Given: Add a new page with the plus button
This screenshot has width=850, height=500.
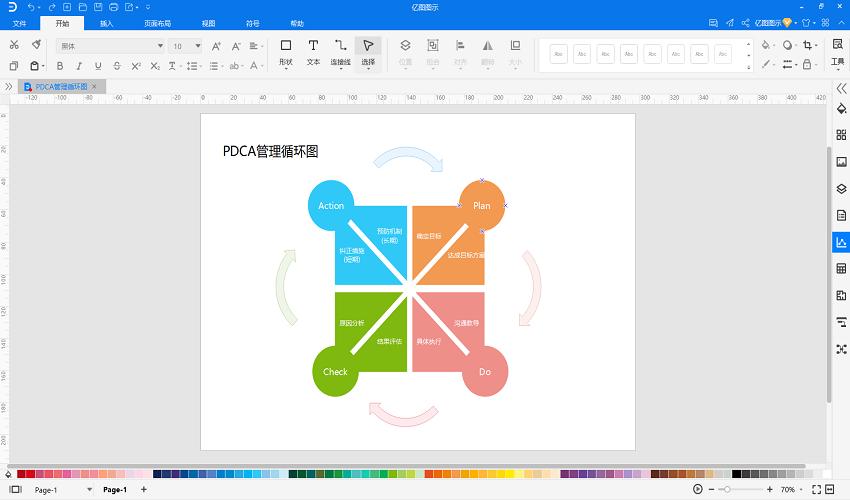Looking at the screenshot, I should (144, 489).
